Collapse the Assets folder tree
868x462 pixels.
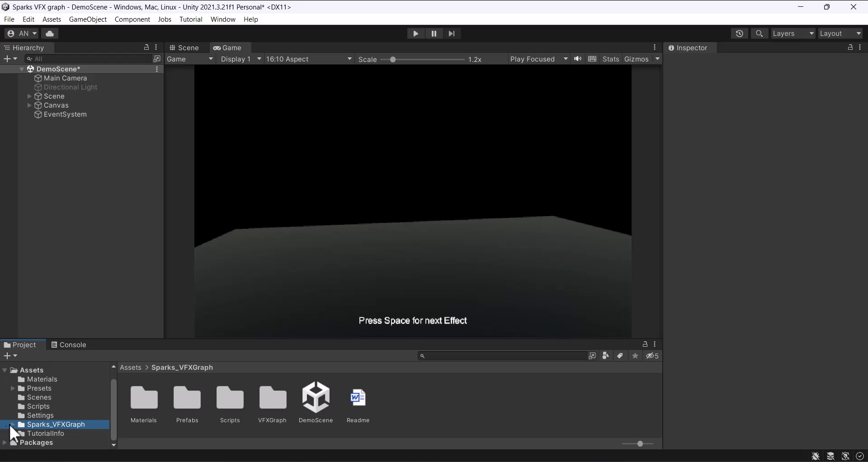pos(5,370)
